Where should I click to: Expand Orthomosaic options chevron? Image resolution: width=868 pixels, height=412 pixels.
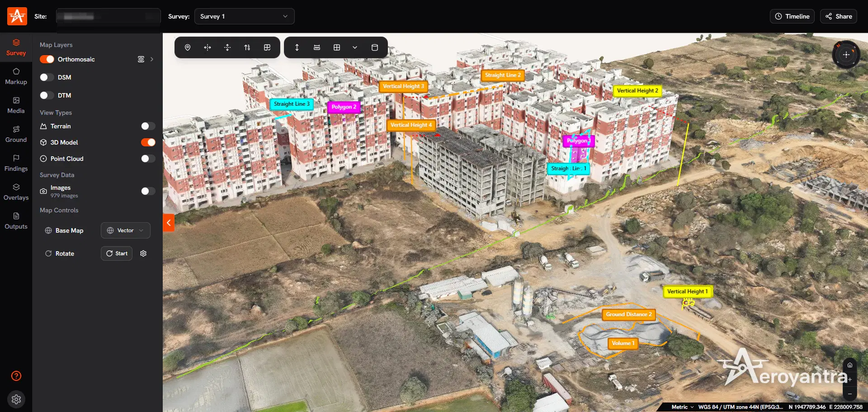[152, 59]
